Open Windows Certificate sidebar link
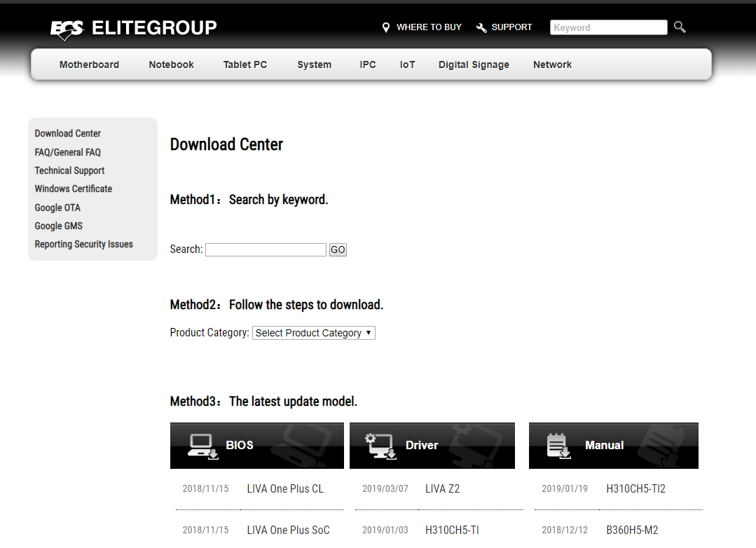This screenshot has height=548, width=756. (74, 189)
